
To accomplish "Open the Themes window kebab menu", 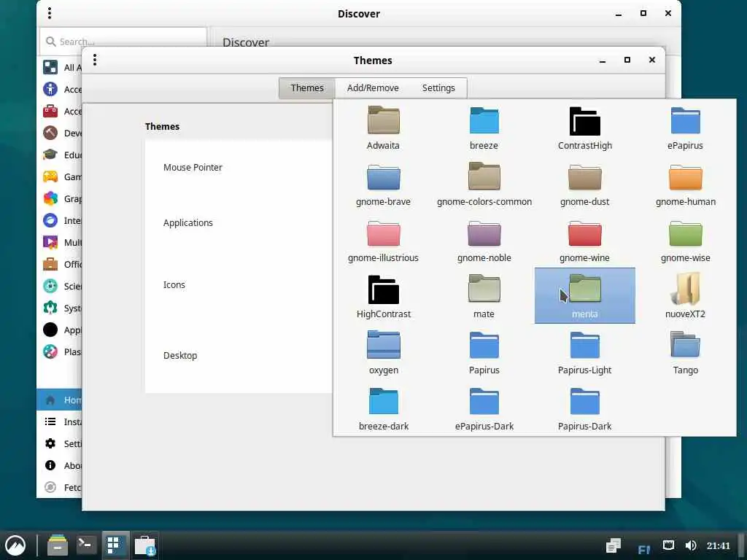I will click(x=95, y=60).
